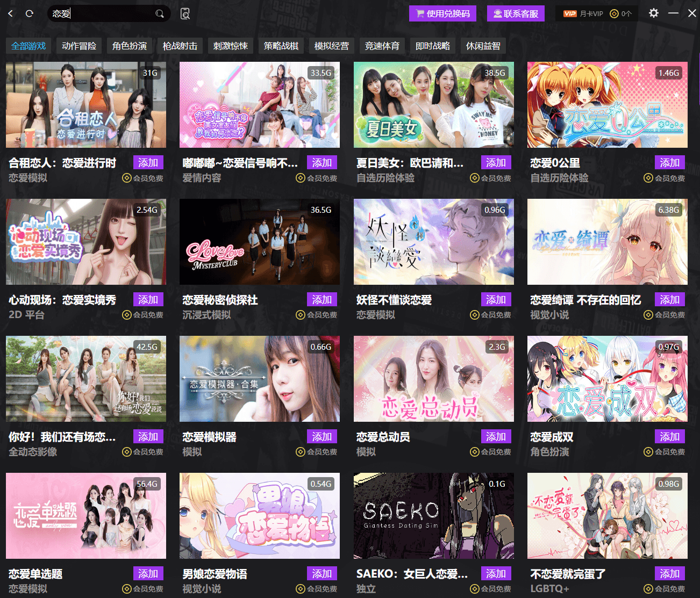Add 夏日美女:欧巴请和 game
Viewport: 700px width, 598px height.
(496, 163)
